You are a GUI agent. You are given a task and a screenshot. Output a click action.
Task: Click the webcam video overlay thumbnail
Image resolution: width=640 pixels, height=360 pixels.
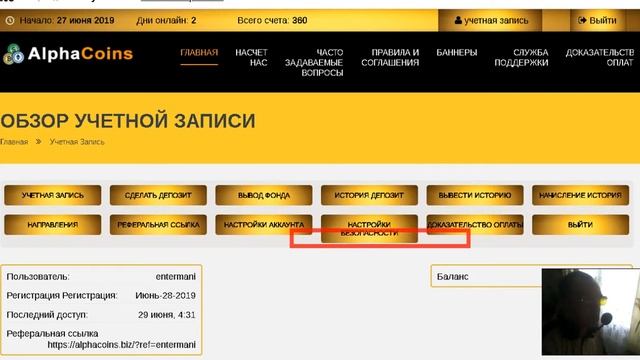(x=591, y=311)
